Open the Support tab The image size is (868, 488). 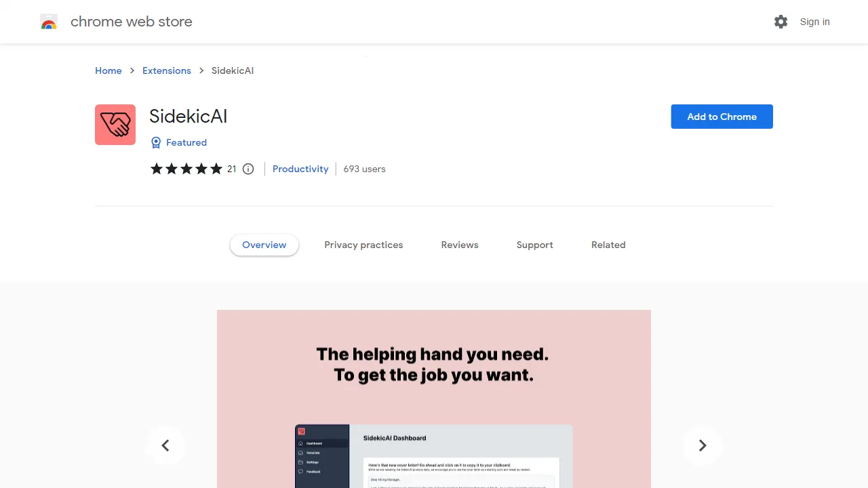535,245
